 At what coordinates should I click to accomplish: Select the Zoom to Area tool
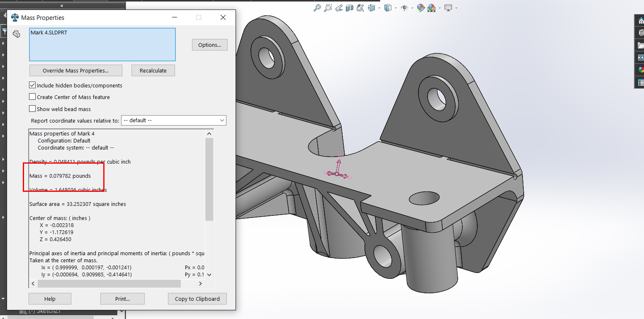point(328,7)
